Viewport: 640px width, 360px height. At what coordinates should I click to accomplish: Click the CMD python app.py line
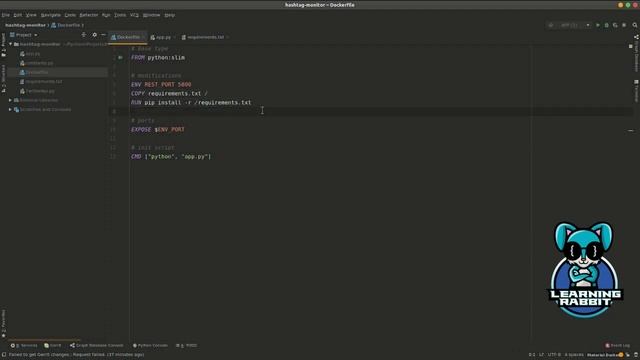click(x=171, y=156)
